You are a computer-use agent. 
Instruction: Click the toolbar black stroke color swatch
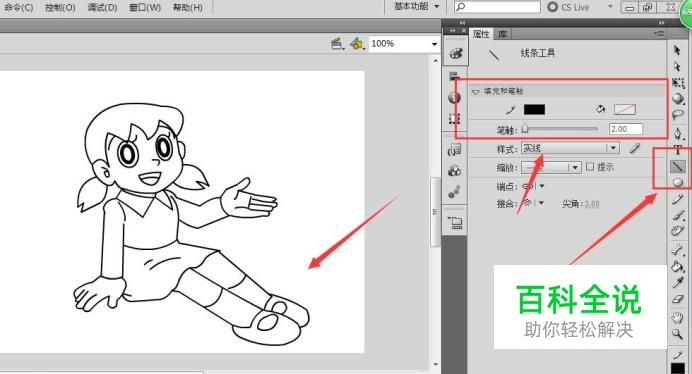tap(678, 368)
